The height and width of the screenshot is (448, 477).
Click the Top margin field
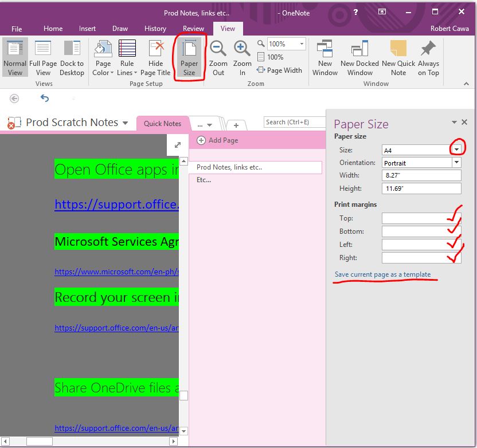[x=421, y=218]
